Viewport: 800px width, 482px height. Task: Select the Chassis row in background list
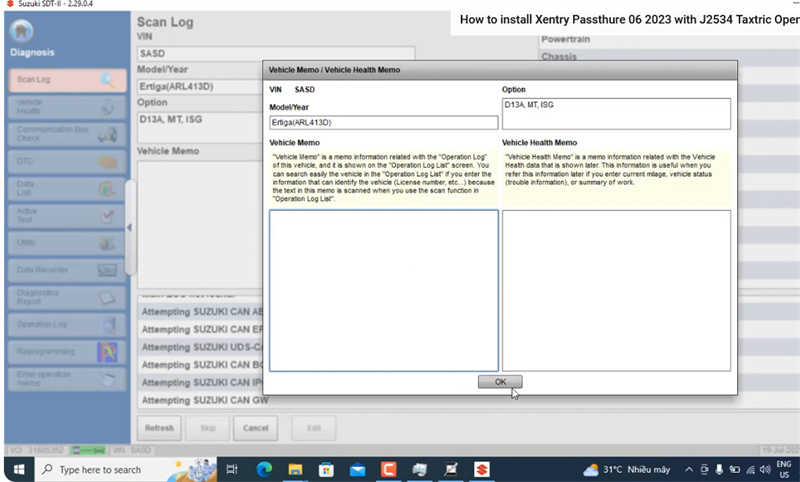(669, 57)
